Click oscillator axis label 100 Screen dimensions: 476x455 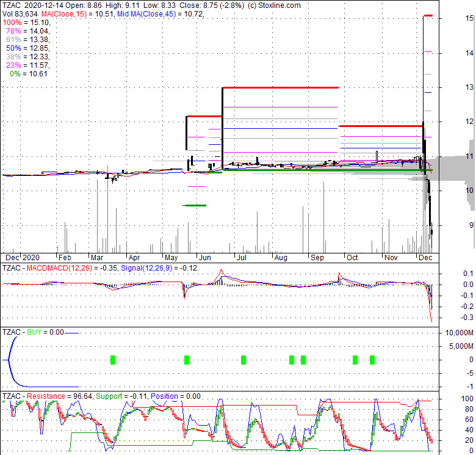(467, 398)
